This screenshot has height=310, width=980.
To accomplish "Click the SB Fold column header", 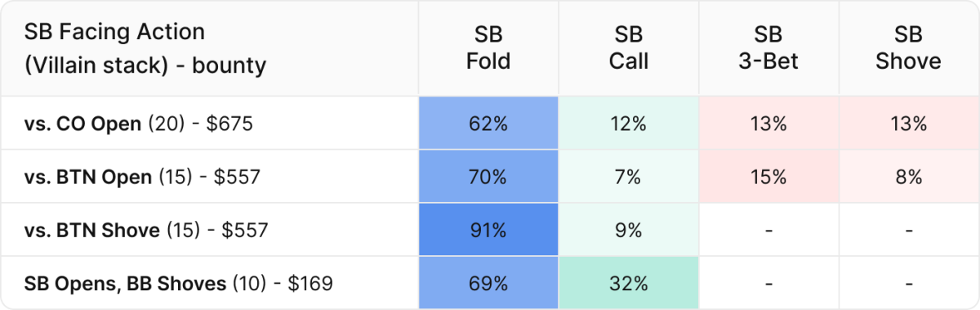I will (x=488, y=48).
